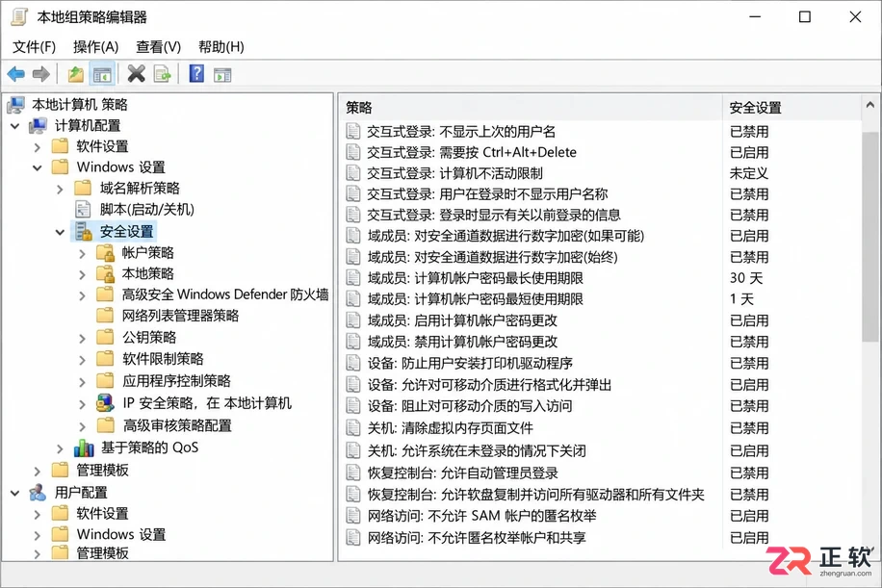Select Windows 设置 under 用户配置
Screen dimensions: 882x588
coord(121,534)
